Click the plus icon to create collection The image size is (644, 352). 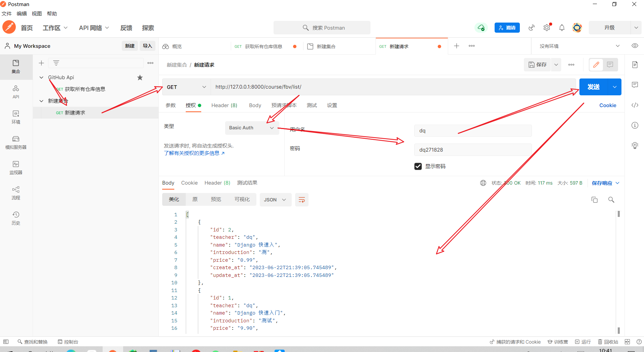coord(41,63)
